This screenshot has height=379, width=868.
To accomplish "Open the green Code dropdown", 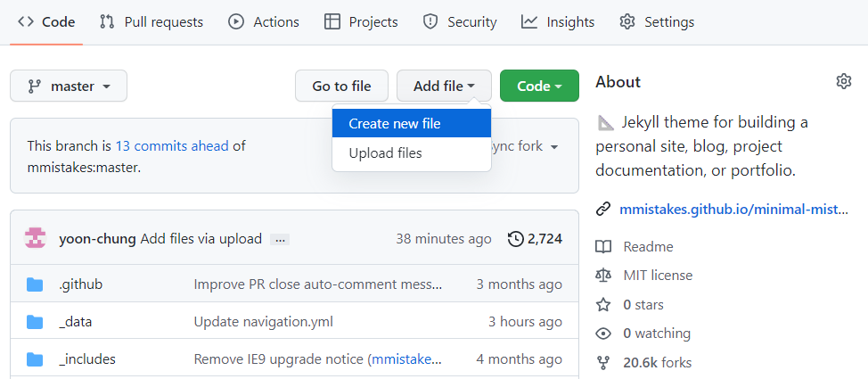I will pyautogui.click(x=539, y=86).
